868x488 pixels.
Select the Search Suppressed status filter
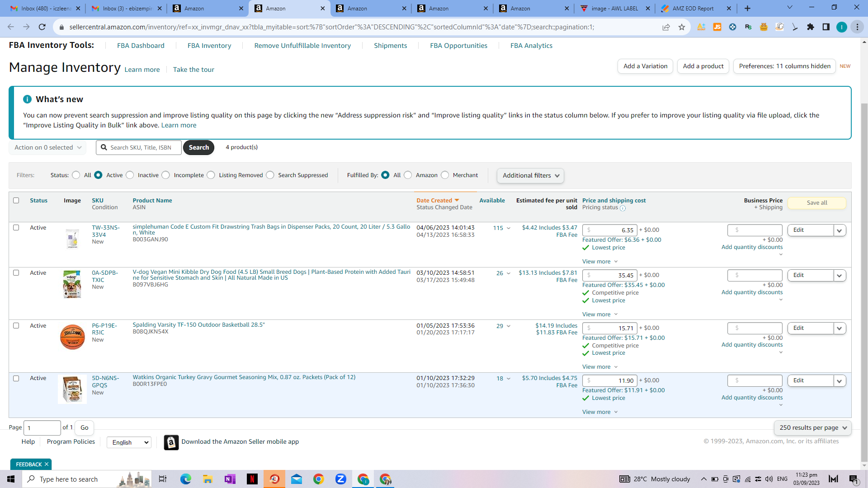click(270, 175)
